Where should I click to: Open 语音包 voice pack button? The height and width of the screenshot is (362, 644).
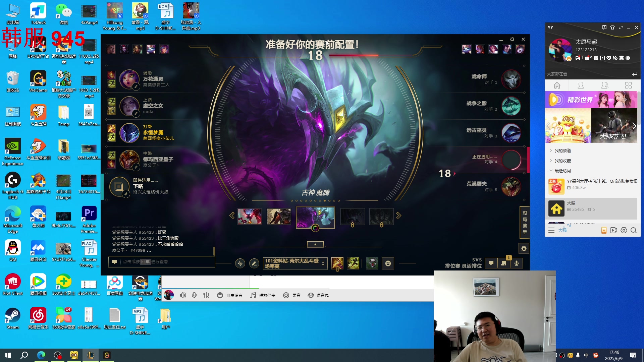[318, 295]
